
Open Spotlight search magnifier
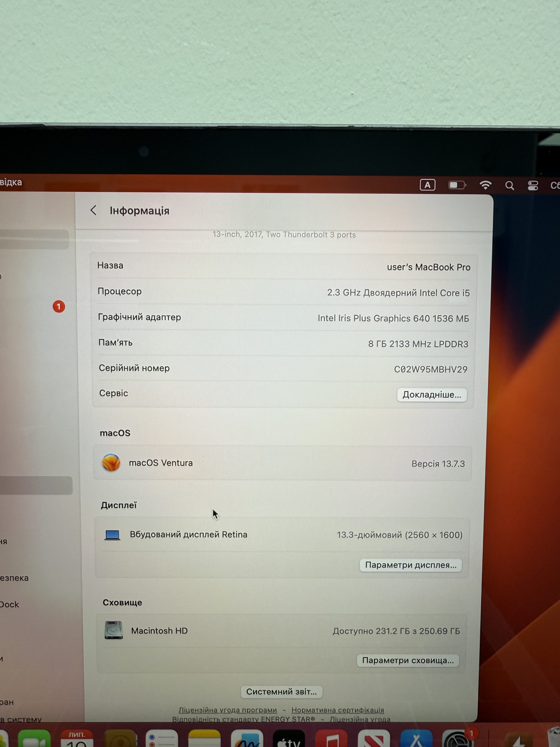(x=510, y=185)
